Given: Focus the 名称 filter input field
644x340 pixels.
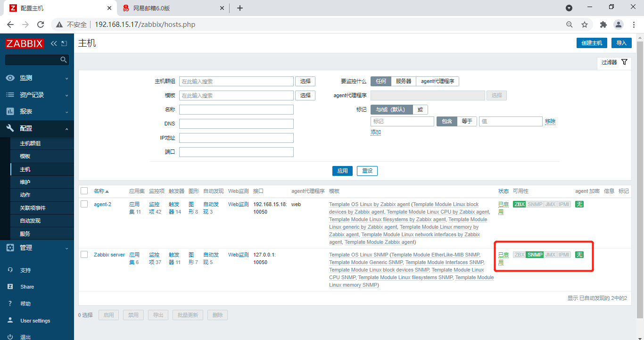Looking at the screenshot, I should pyautogui.click(x=236, y=109).
